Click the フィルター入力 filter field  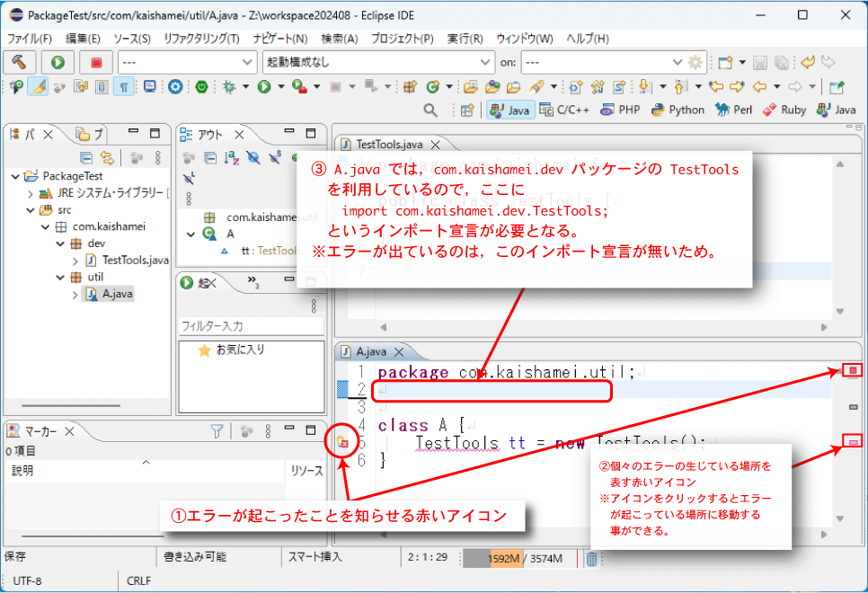click(x=252, y=326)
